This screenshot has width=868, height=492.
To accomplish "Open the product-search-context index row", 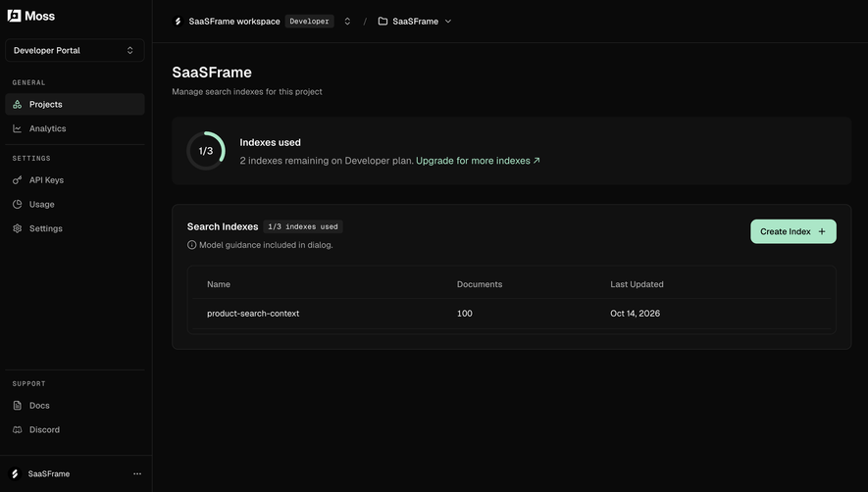I will click(512, 314).
